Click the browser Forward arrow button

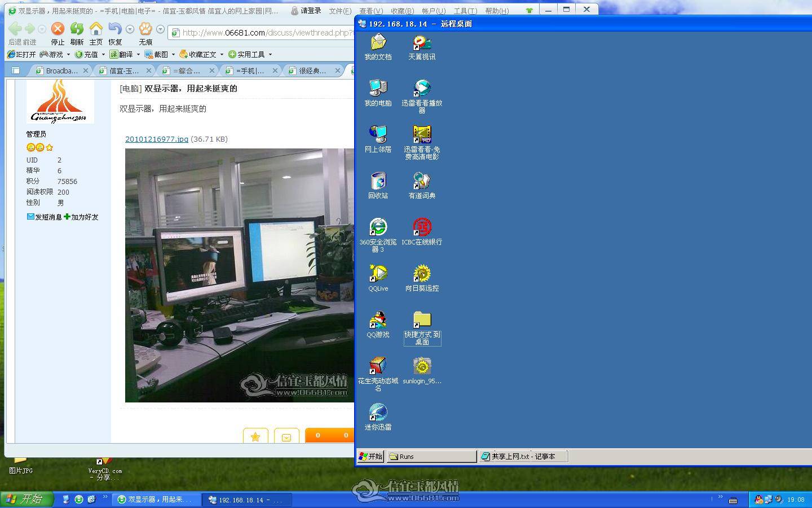tap(29, 29)
